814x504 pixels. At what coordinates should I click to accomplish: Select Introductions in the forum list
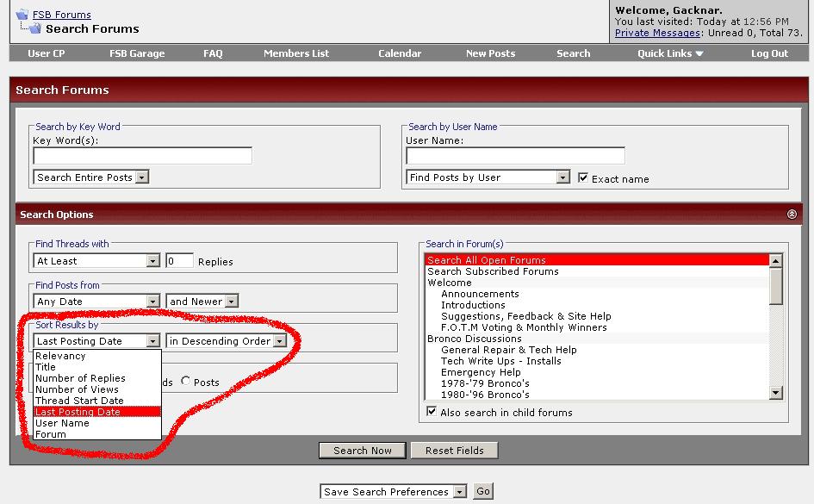597,305
